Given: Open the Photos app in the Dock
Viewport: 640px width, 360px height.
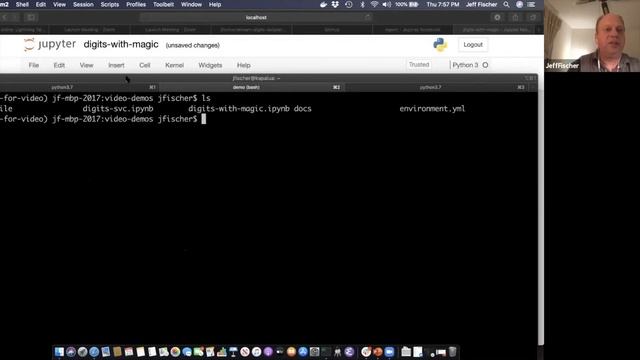Looking at the screenshot, I should 175,352.
